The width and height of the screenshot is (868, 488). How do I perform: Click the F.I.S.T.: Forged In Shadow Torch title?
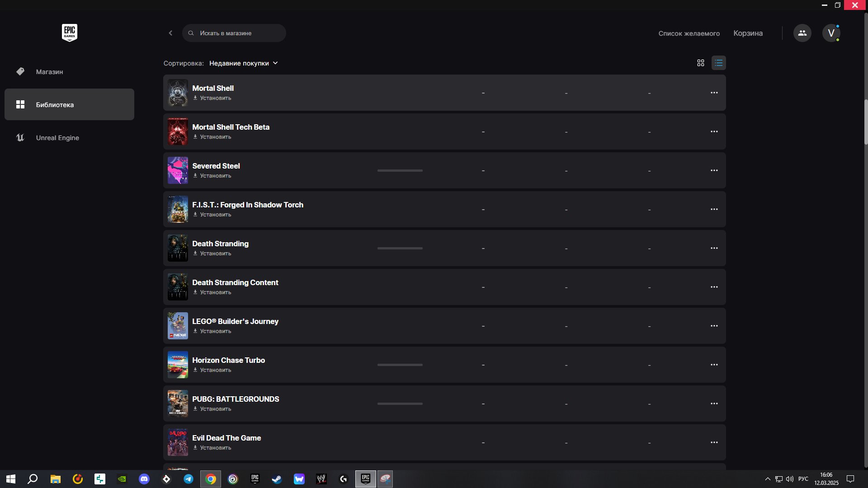(x=248, y=205)
